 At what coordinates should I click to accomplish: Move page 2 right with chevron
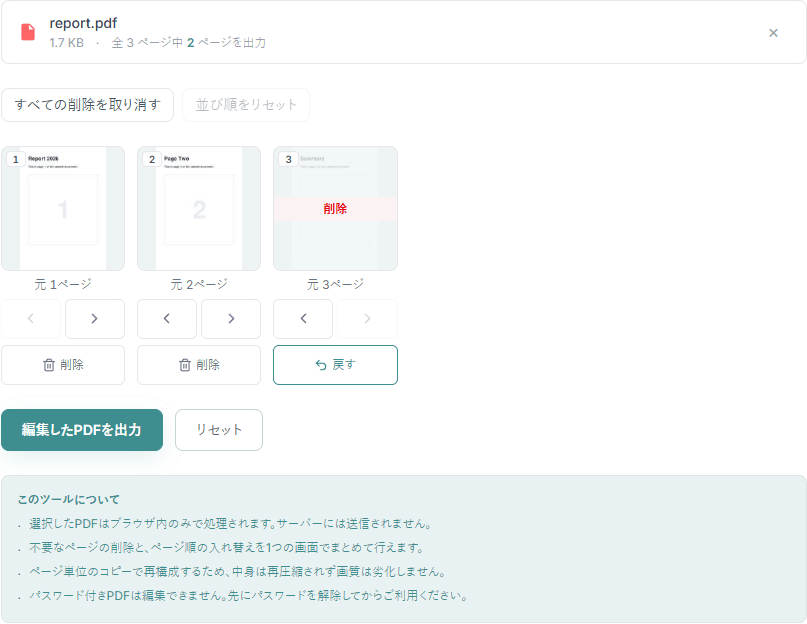[x=231, y=319]
